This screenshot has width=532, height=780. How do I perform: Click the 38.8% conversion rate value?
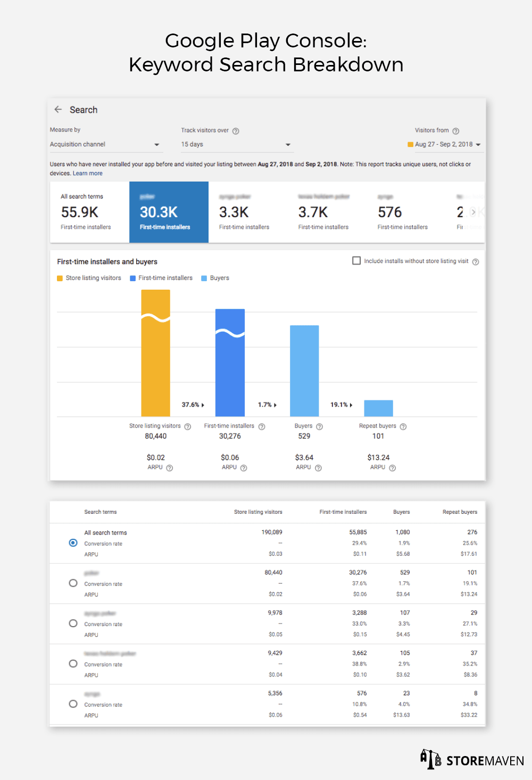coord(360,664)
